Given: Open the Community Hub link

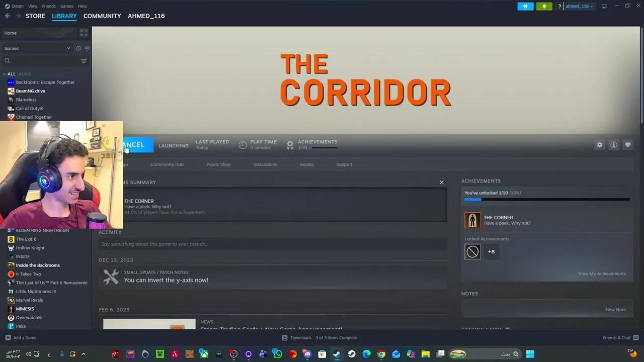Looking at the screenshot, I should click(167, 164).
